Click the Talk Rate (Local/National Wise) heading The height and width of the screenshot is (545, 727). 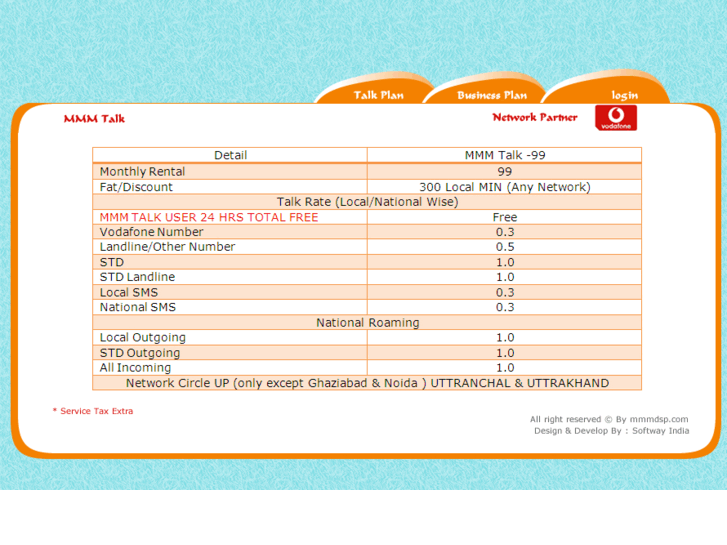[367, 202]
